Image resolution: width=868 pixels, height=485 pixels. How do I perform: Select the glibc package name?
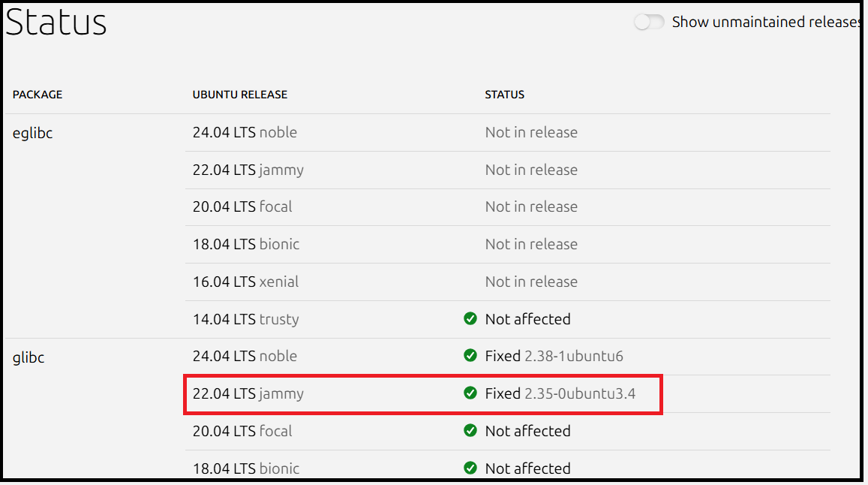(29, 358)
